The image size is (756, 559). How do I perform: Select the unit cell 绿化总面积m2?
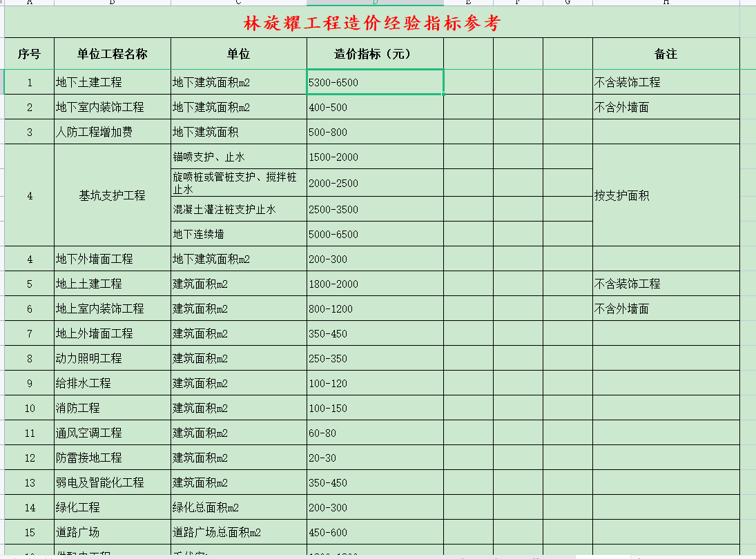click(239, 507)
